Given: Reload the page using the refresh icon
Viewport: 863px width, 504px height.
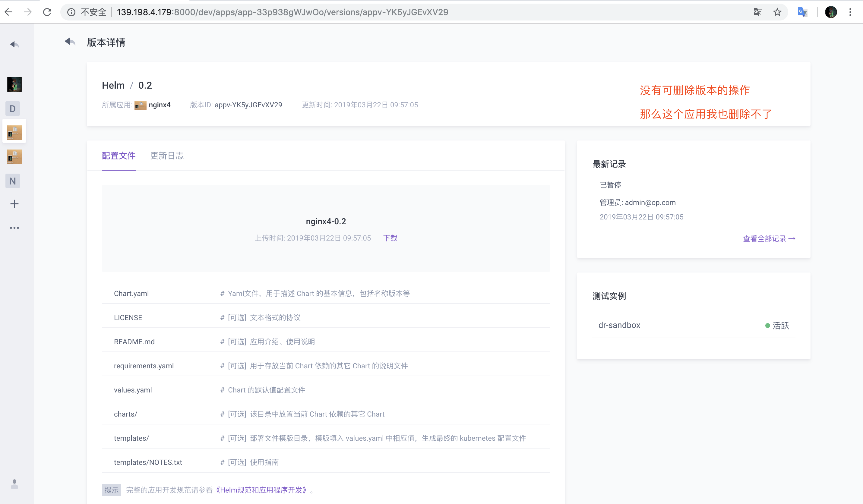Looking at the screenshot, I should 47,12.
